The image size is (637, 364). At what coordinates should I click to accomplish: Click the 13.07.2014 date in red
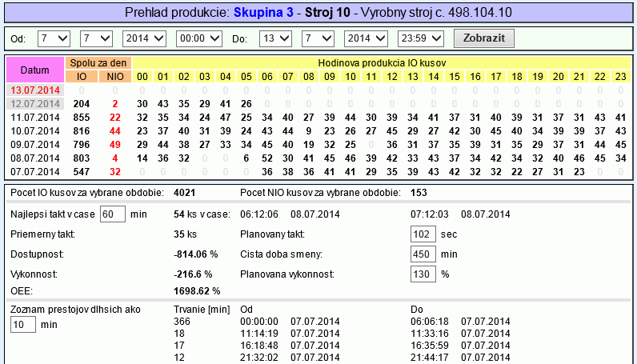(x=34, y=90)
